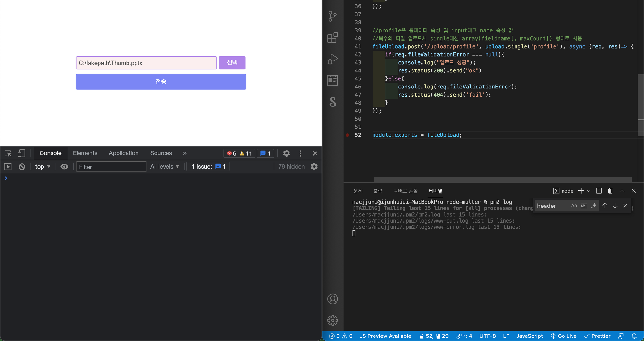
Task: Open notifications bell in status bar
Action: 634,336
